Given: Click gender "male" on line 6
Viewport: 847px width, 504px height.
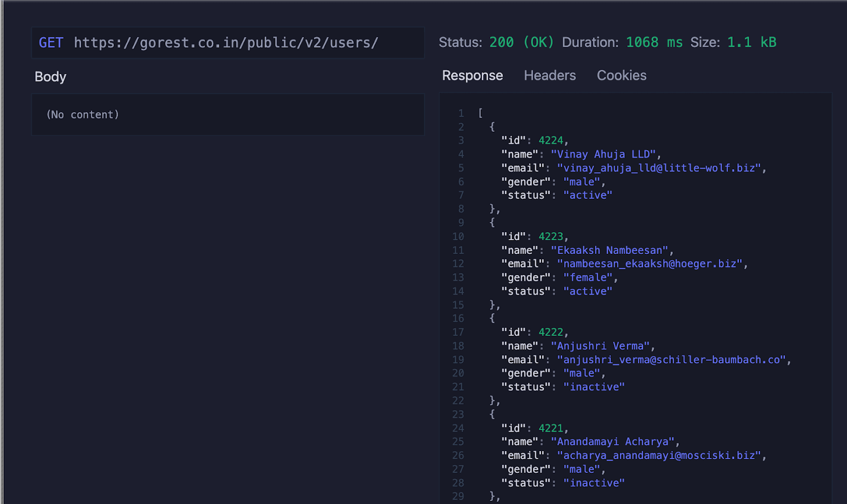Looking at the screenshot, I should (x=582, y=182).
